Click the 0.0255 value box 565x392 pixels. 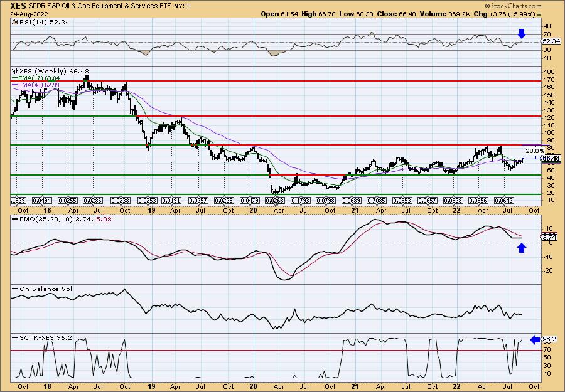tap(67, 200)
